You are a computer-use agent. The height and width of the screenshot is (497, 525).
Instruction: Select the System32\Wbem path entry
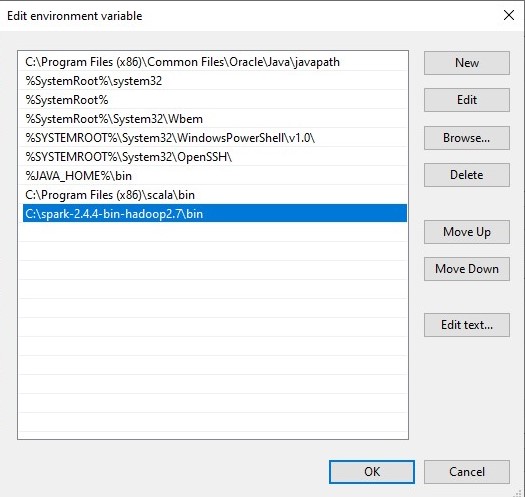click(x=215, y=119)
